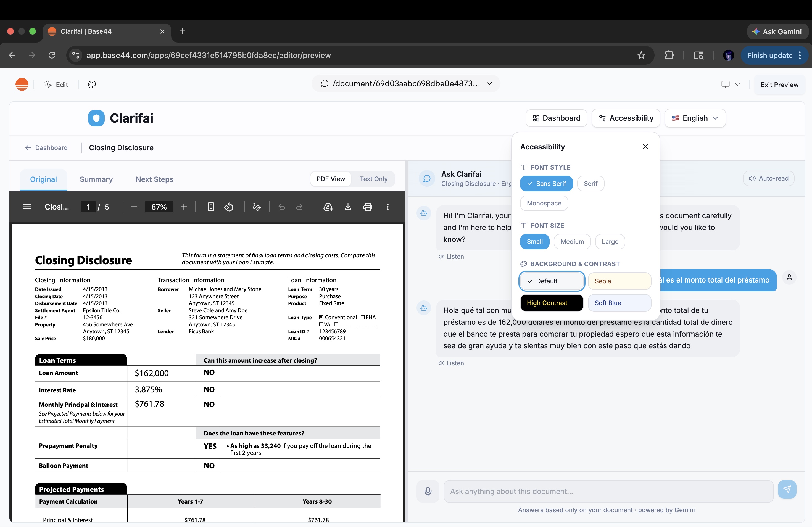Viewport: 812px width, 528px height.
Task: Download the Closing Disclosure PDF
Action: 348,207
